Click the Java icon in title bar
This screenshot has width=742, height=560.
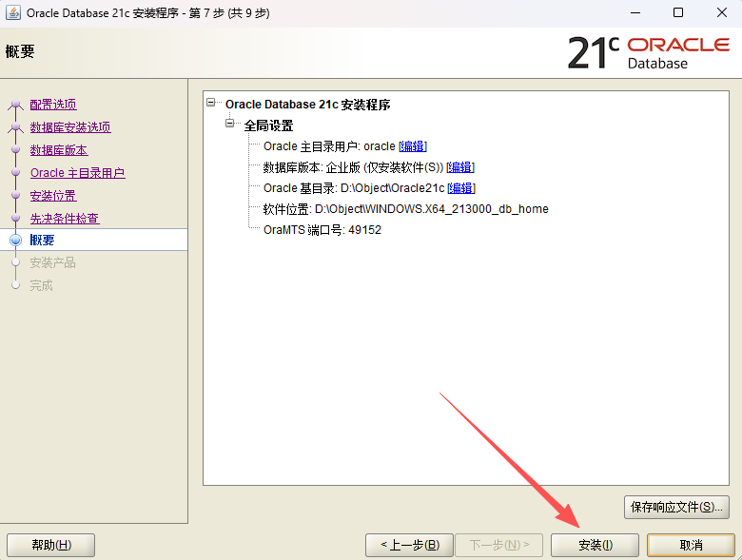[x=13, y=13]
